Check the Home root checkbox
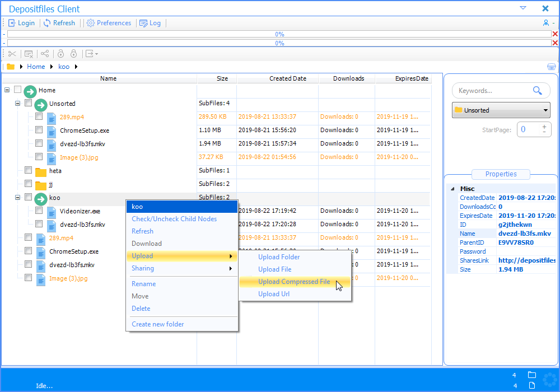This screenshot has height=392, width=560. tap(17, 90)
